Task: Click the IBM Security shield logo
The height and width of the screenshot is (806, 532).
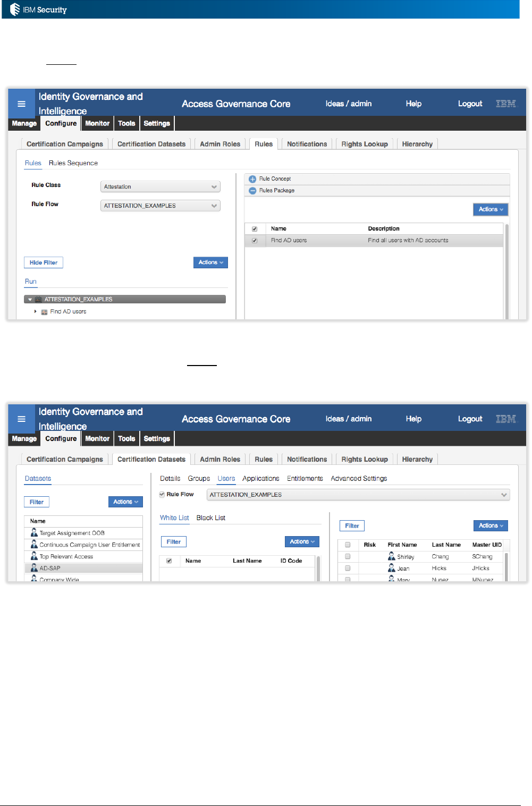Action: 15,10
